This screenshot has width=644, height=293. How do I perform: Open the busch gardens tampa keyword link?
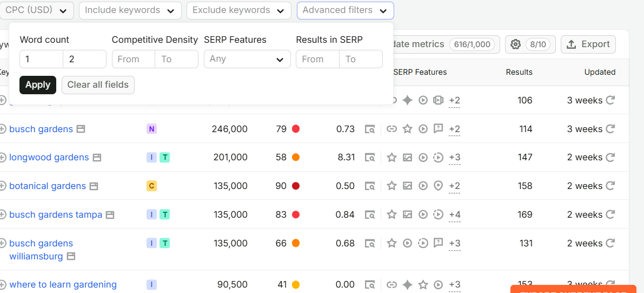coord(56,214)
